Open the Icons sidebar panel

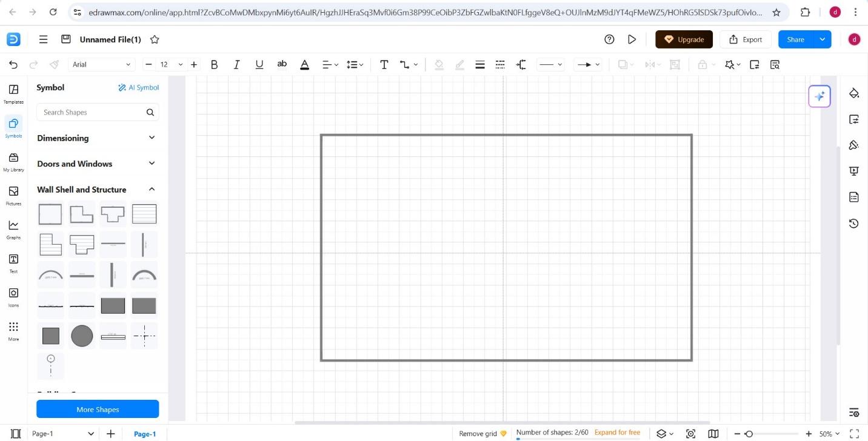click(13, 297)
